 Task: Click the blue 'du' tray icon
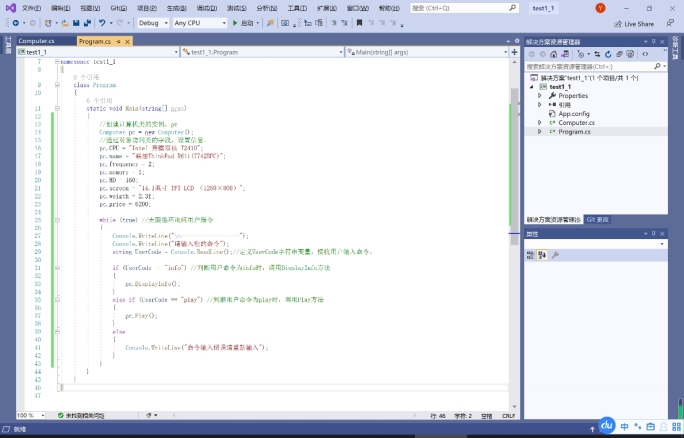[x=607, y=425]
